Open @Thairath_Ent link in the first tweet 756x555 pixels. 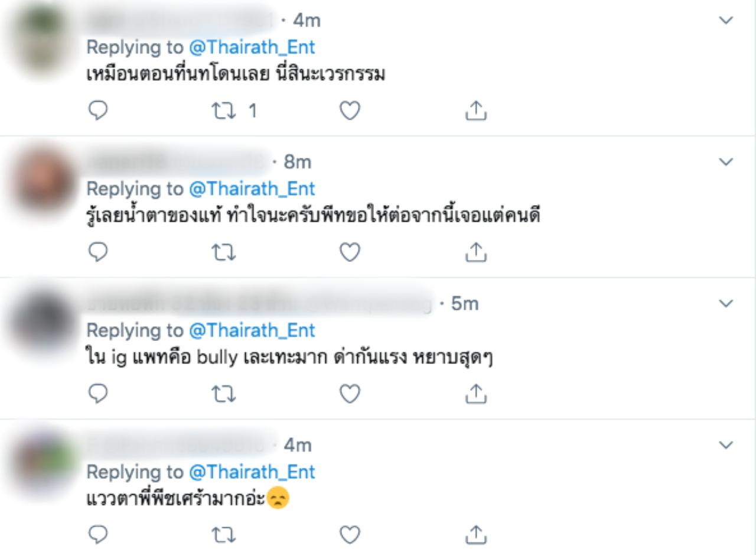coord(252,48)
